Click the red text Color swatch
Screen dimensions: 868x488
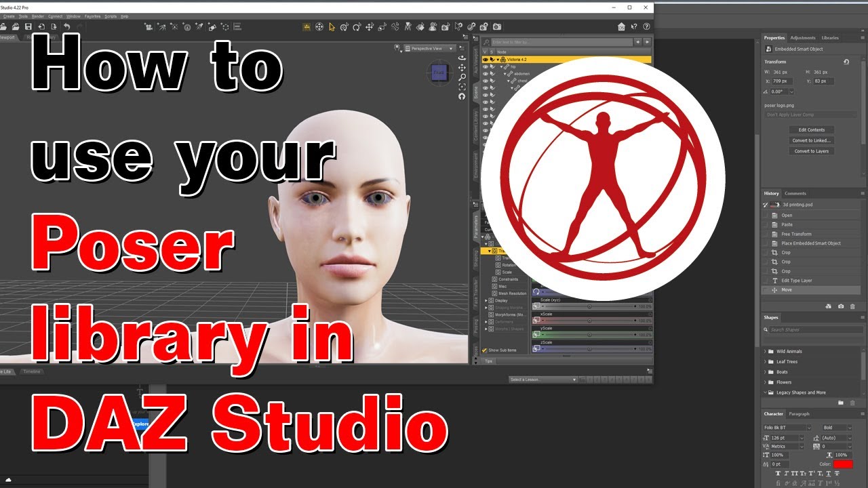pos(843,464)
